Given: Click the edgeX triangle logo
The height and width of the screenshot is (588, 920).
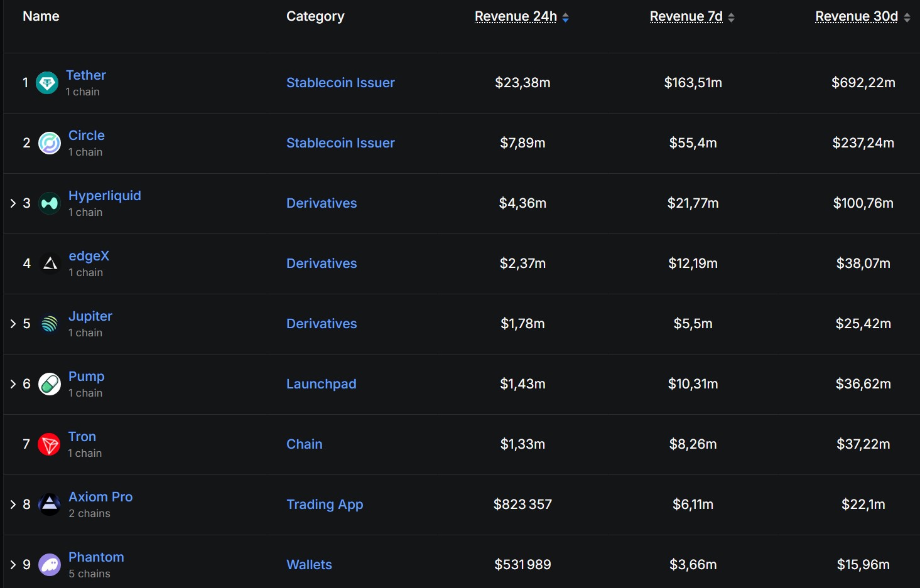Looking at the screenshot, I should coord(49,263).
